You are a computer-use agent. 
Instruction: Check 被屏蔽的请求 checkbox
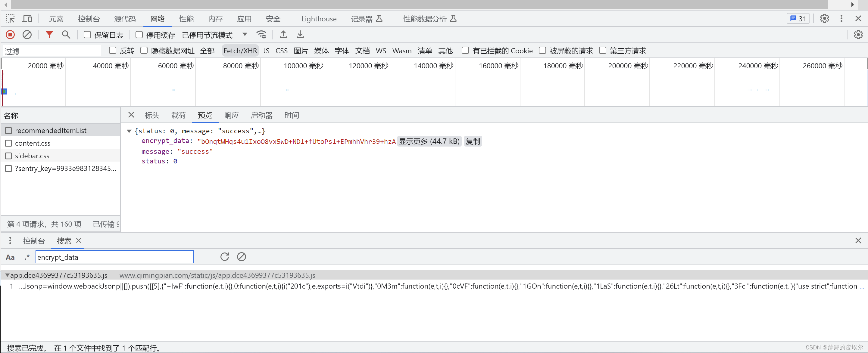point(542,51)
